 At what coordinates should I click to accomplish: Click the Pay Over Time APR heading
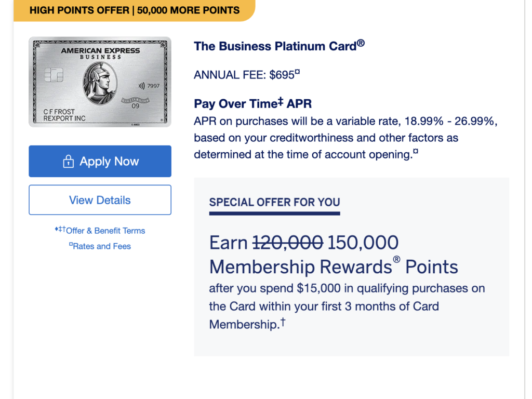pyautogui.click(x=252, y=103)
